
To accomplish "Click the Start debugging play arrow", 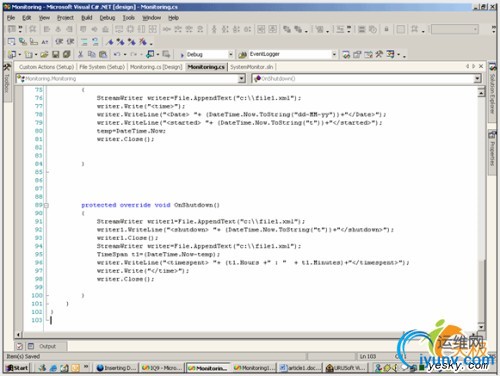I will click(182, 55).
